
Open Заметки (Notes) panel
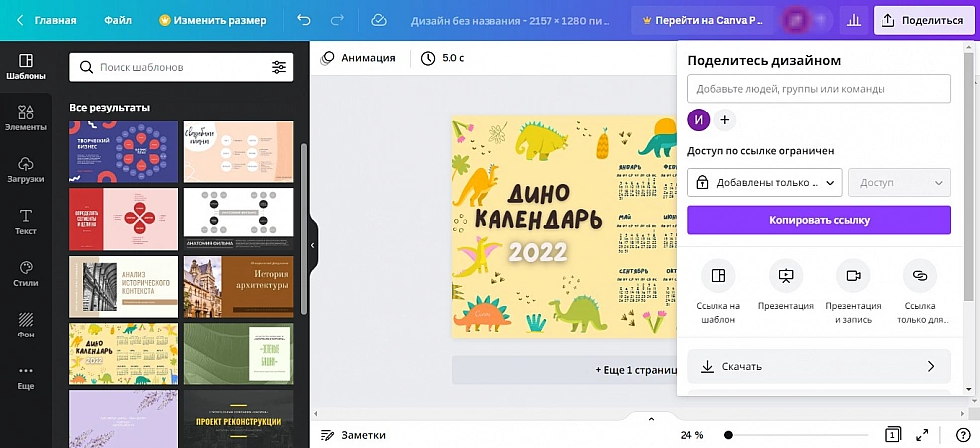click(353, 435)
